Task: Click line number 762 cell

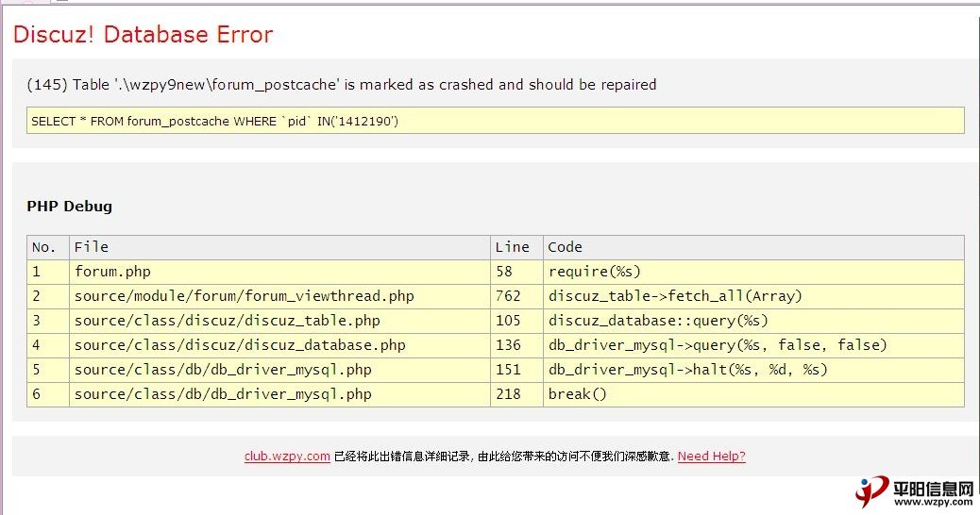Action: [x=516, y=296]
